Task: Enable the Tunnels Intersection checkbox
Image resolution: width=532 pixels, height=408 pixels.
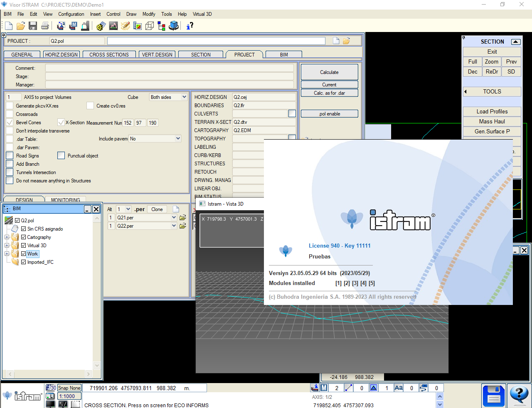Action: (x=10, y=172)
